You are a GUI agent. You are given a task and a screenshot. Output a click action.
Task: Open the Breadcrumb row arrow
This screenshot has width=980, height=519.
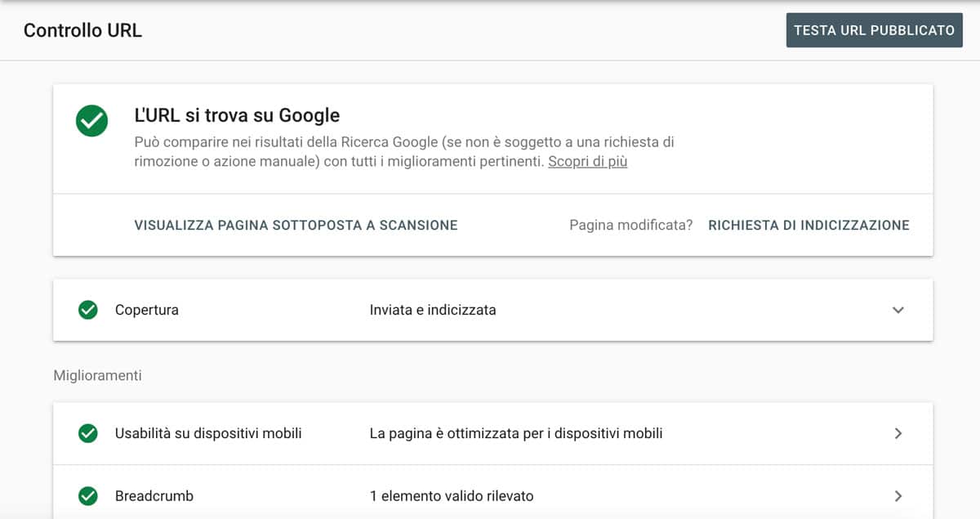coord(898,496)
